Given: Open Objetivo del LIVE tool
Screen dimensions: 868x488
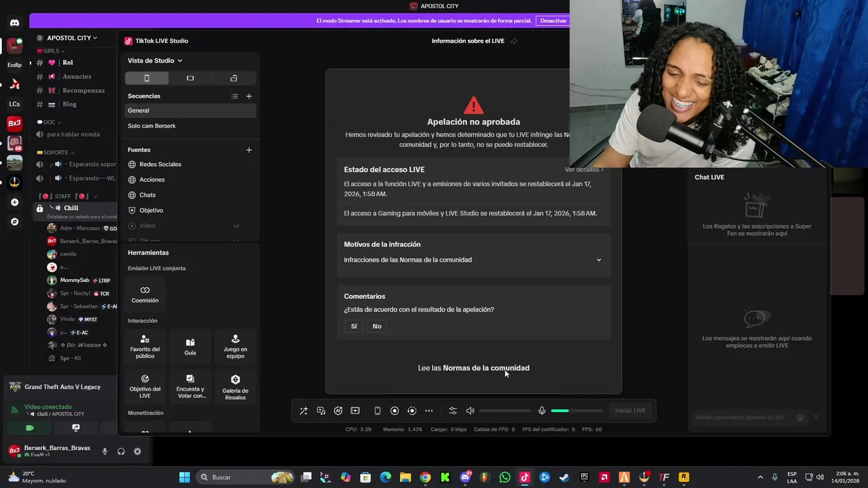Looking at the screenshot, I should pos(145,386).
